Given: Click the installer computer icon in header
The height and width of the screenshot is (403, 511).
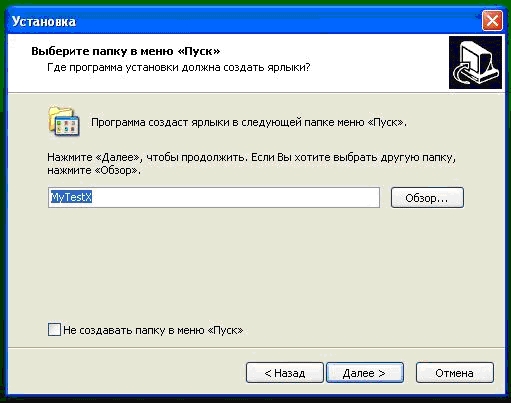Looking at the screenshot, I should click(x=475, y=62).
